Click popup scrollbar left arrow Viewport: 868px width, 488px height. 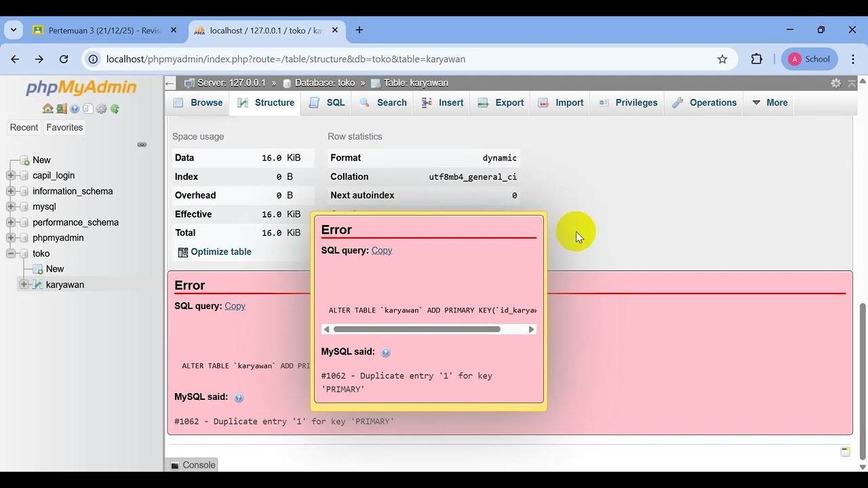(327, 329)
